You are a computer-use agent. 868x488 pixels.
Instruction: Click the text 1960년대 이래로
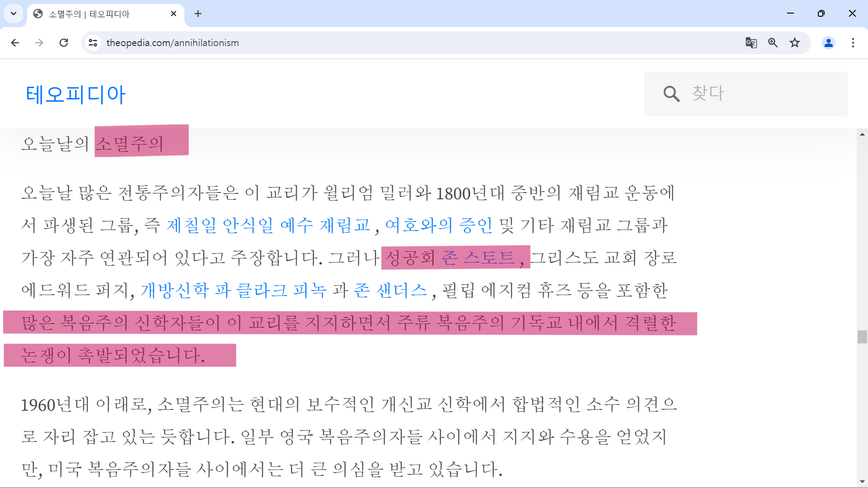(86, 404)
